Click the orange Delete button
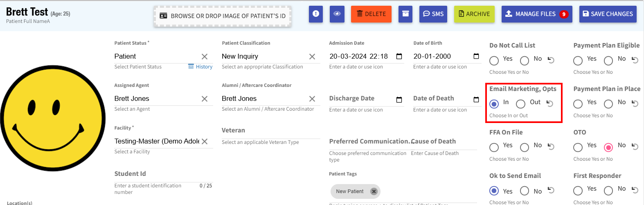Image resolution: width=644 pixels, height=205 pixels. [x=371, y=14]
